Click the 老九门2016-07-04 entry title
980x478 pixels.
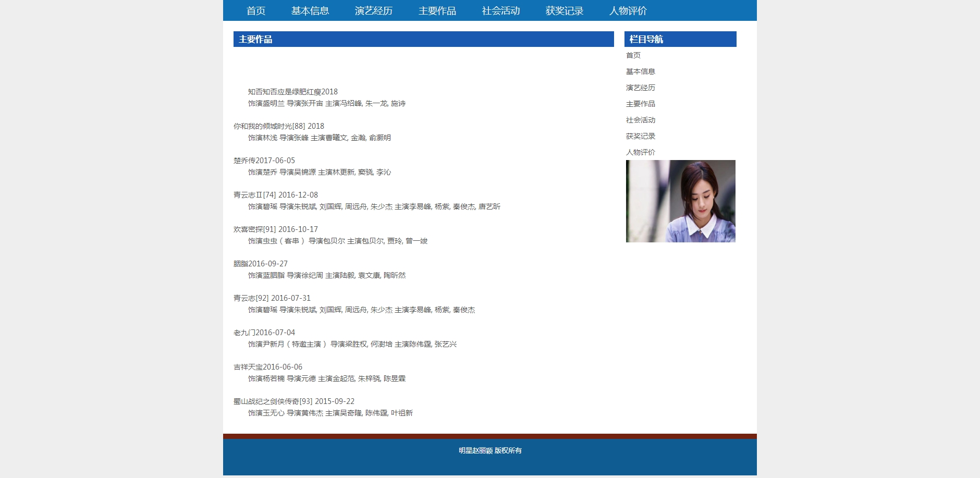[264, 333]
